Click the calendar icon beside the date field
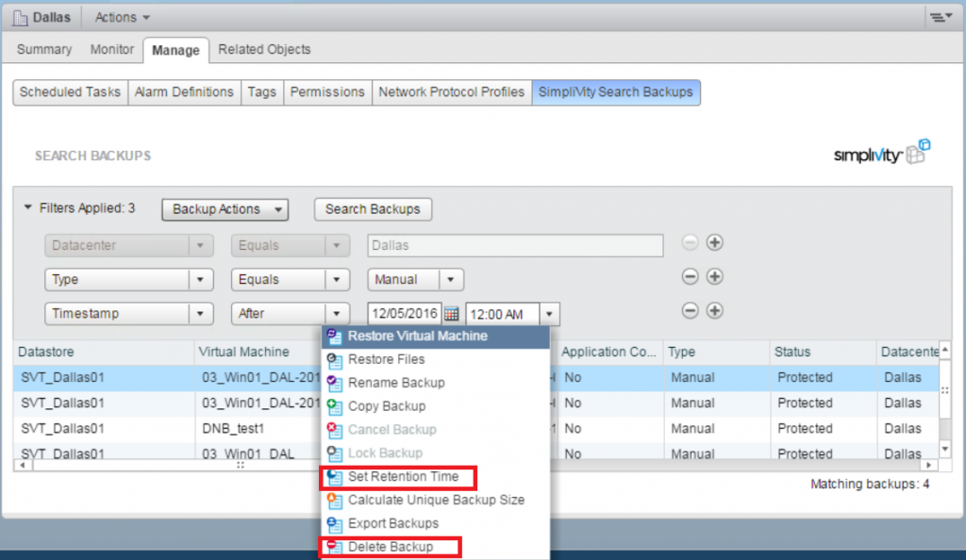Viewport: 966px width, 560px height. point(451,314)
